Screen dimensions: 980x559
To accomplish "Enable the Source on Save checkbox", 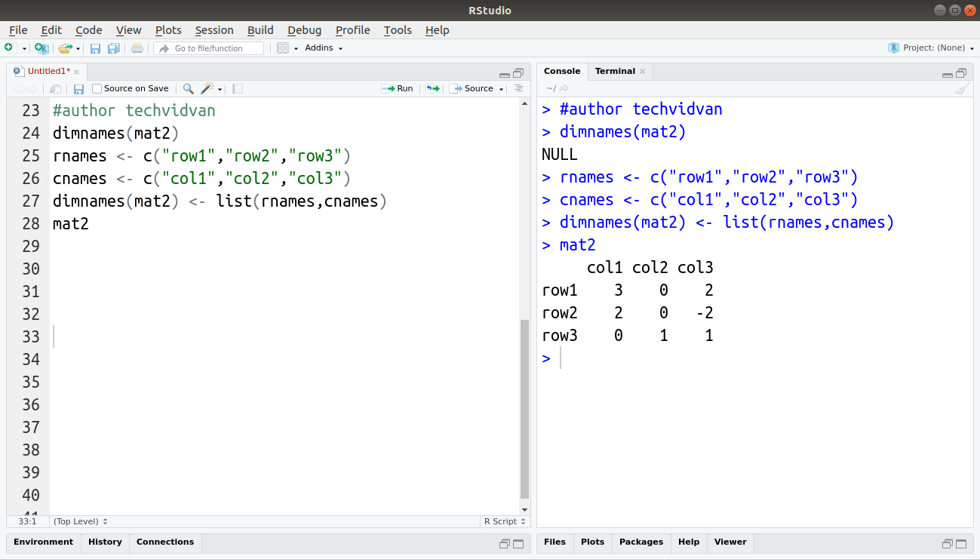I will coord(97,88).
